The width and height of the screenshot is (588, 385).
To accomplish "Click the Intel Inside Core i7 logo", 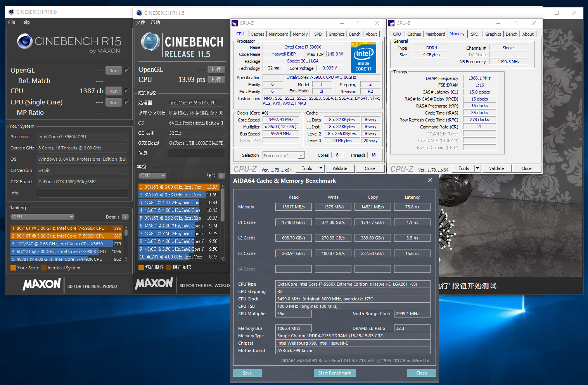I will coord(363,58).
